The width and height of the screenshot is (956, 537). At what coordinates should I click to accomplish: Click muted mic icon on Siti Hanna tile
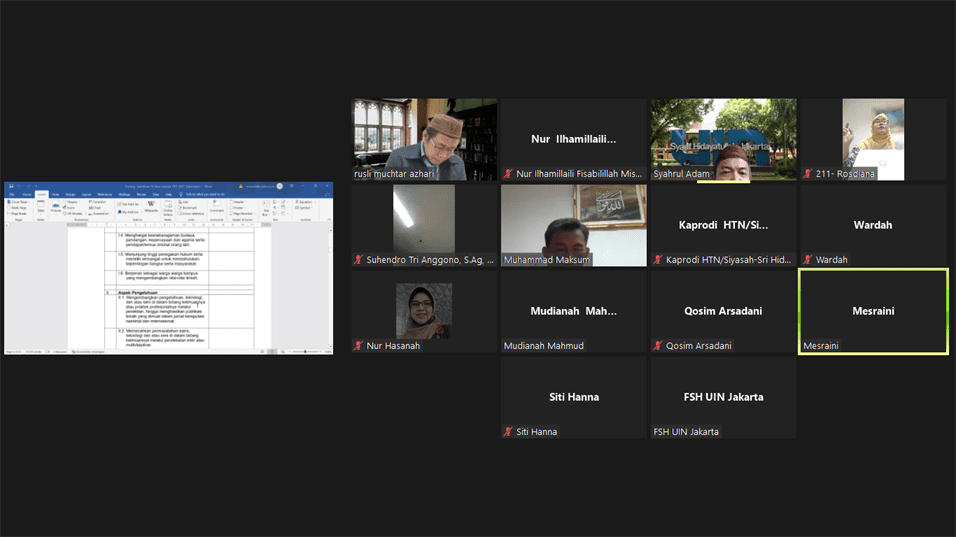pos(509,432)
